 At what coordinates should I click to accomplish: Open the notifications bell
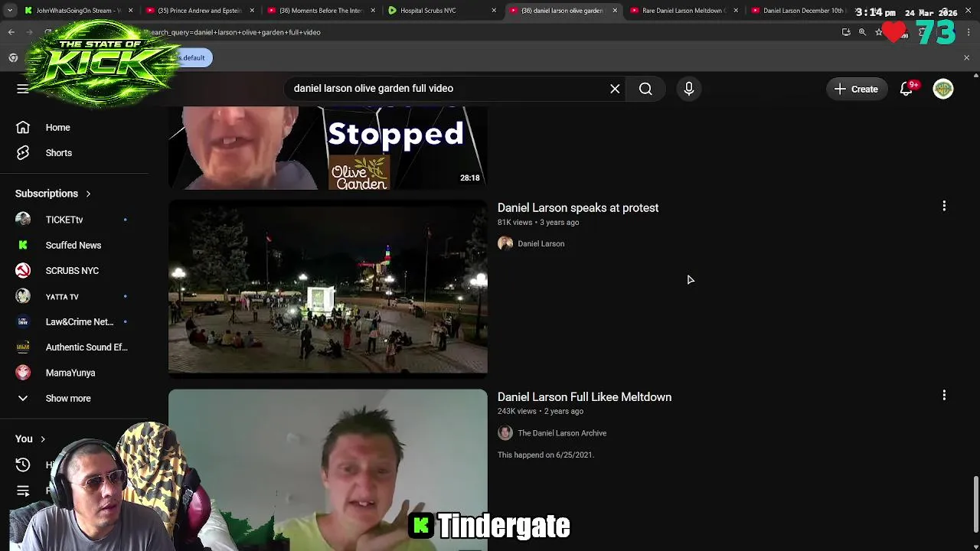[x=906, y=89]
